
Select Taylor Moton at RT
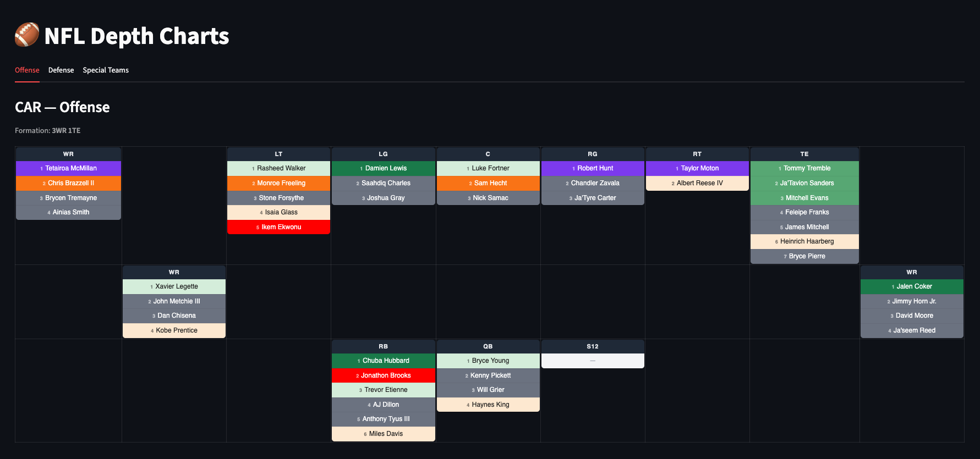pos(697,168)
